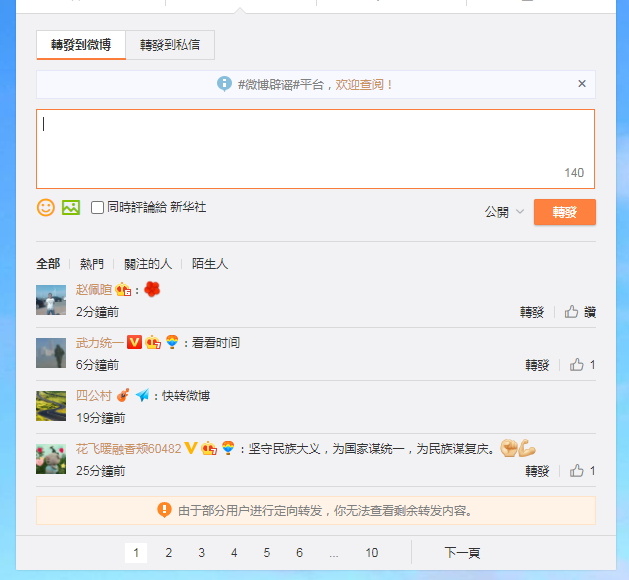
Task: Select the 關注的人 filter tab
Action: point(148,264)
